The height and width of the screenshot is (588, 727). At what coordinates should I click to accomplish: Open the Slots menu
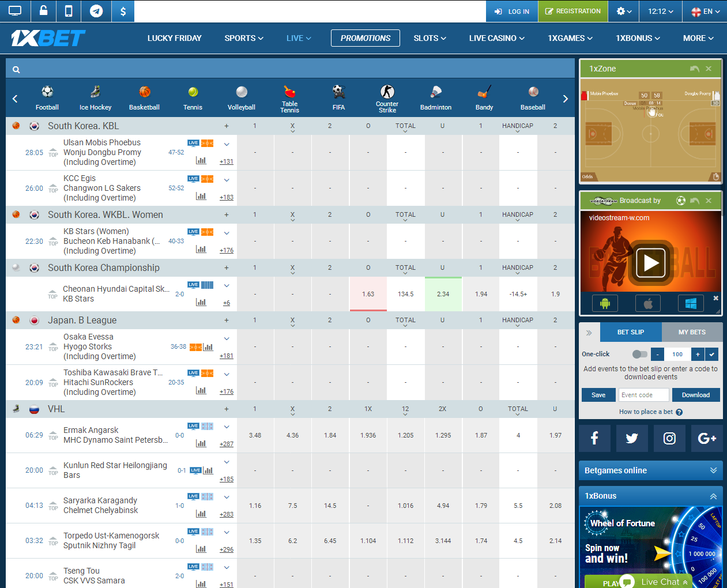click(x=430, y=38)
